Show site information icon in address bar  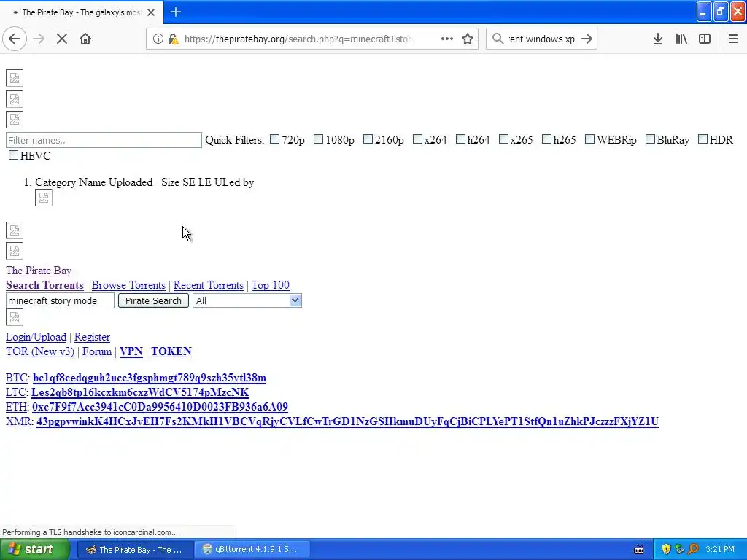[x=158, y=39]
